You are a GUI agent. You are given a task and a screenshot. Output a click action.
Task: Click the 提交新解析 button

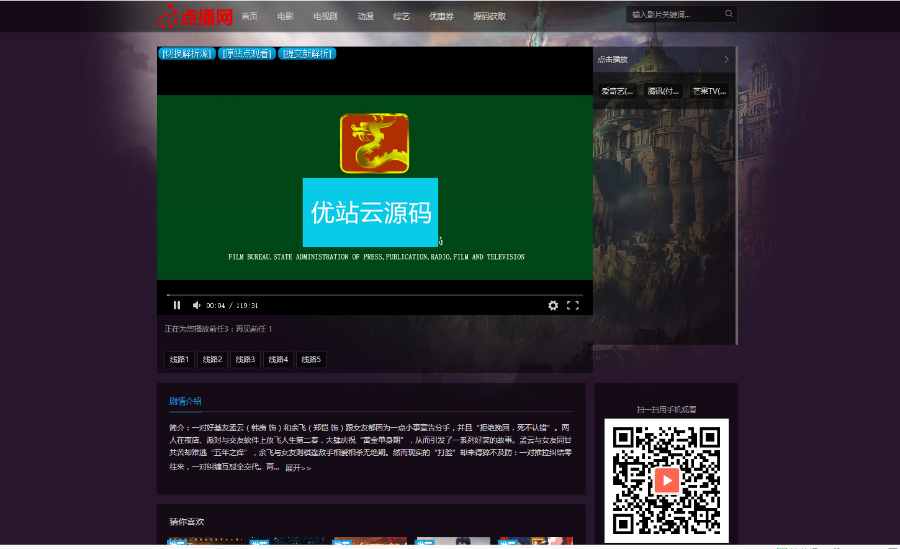307,53
